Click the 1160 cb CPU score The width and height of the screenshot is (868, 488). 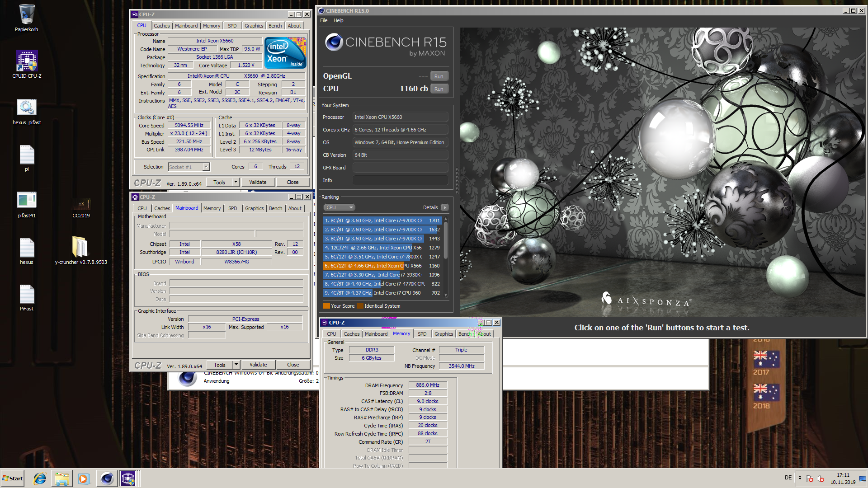tap(414, 89)
